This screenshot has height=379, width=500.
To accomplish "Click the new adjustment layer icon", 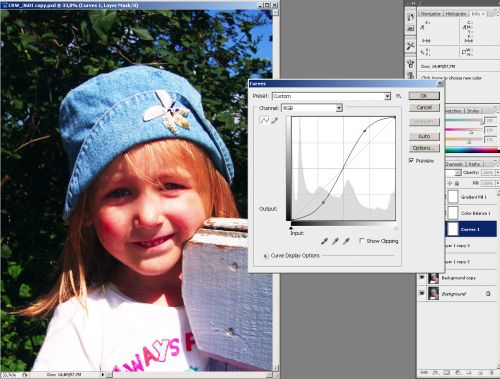I will (458, 372).
